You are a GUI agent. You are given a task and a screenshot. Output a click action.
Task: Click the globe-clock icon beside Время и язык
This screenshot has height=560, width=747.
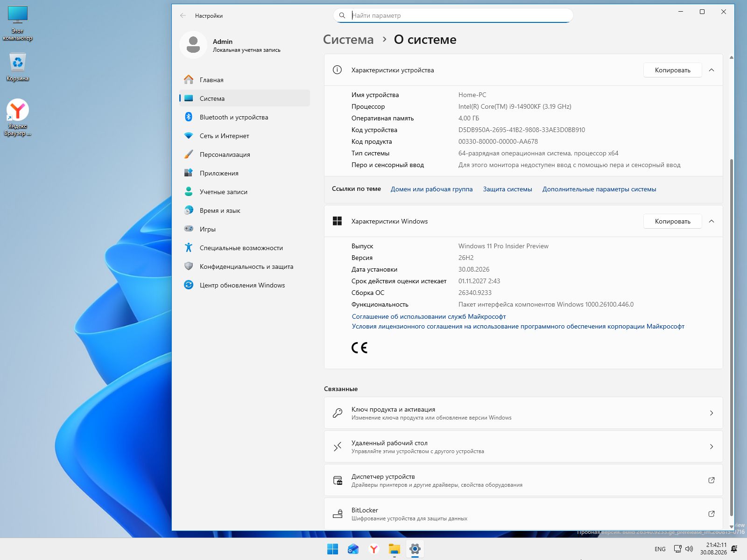pyautogui.click(x=189, y=210)
